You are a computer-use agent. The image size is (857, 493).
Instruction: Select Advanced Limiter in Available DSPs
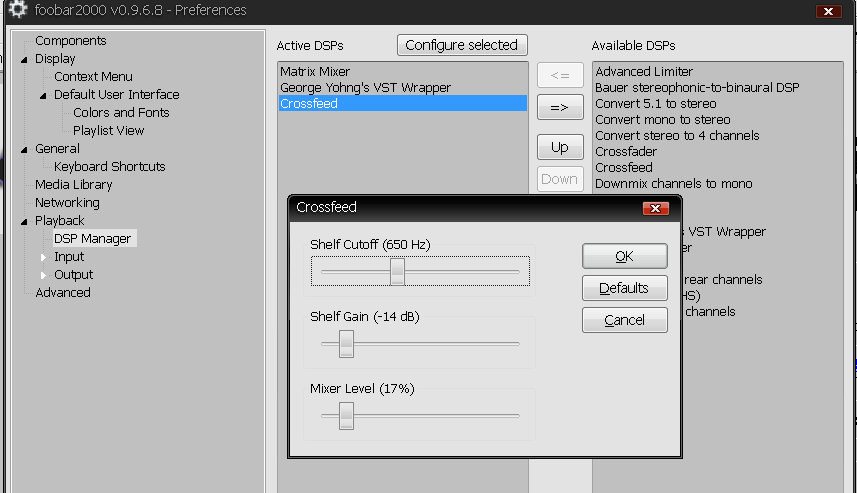click(718, 72)
